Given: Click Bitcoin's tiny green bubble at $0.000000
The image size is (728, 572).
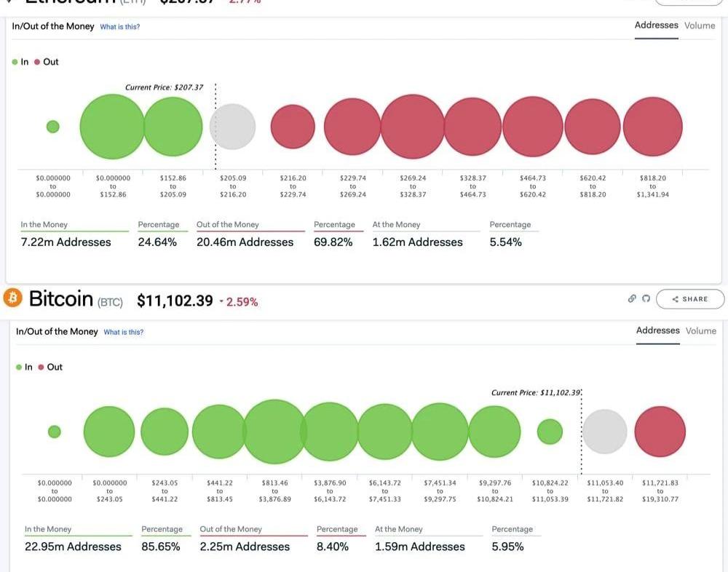Looking at the screenshot, I should (x=55, y=432).
